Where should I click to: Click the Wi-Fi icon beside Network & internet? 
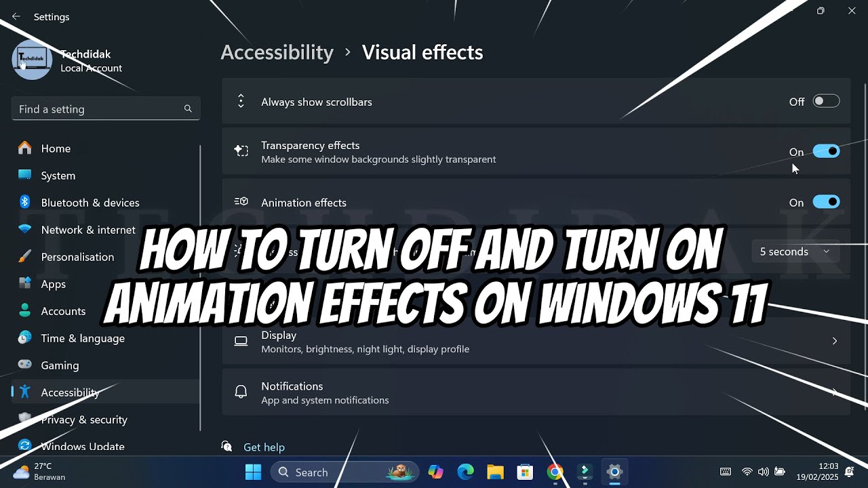[25, 229]
